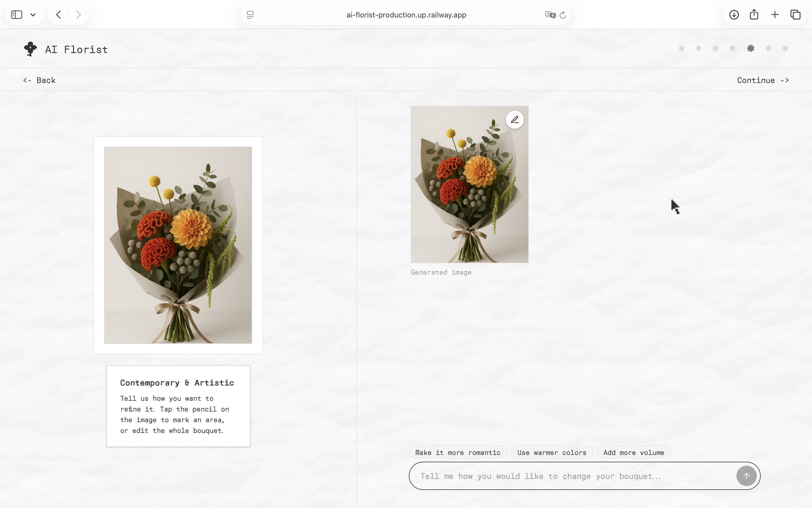
Task: Click the AI Florist title text
Action: (76, 49)
